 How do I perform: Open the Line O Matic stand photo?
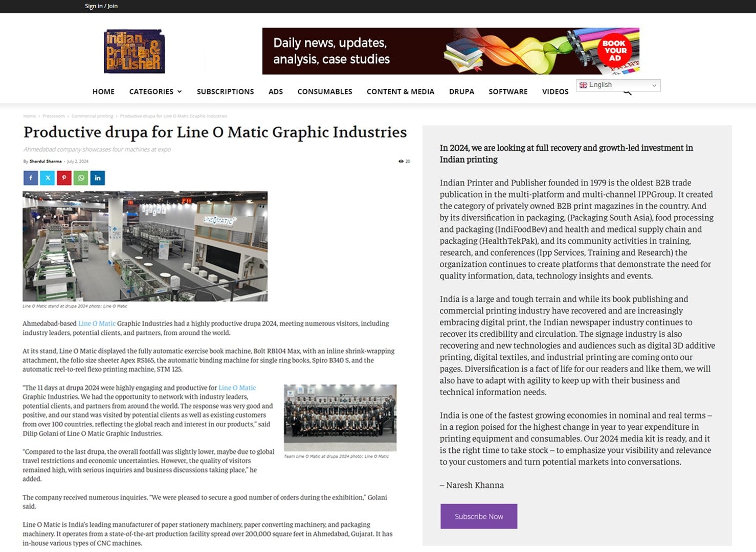click(145, 246)
